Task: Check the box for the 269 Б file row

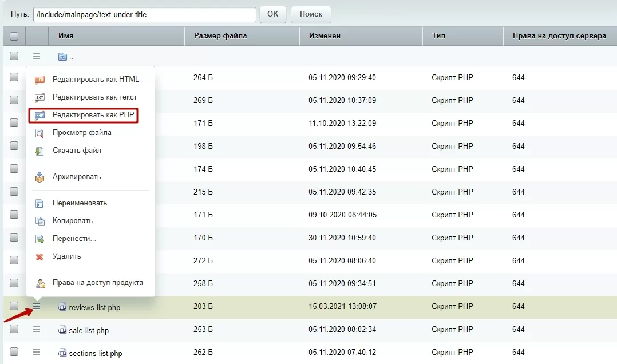Action: click(x=14, y=100)
